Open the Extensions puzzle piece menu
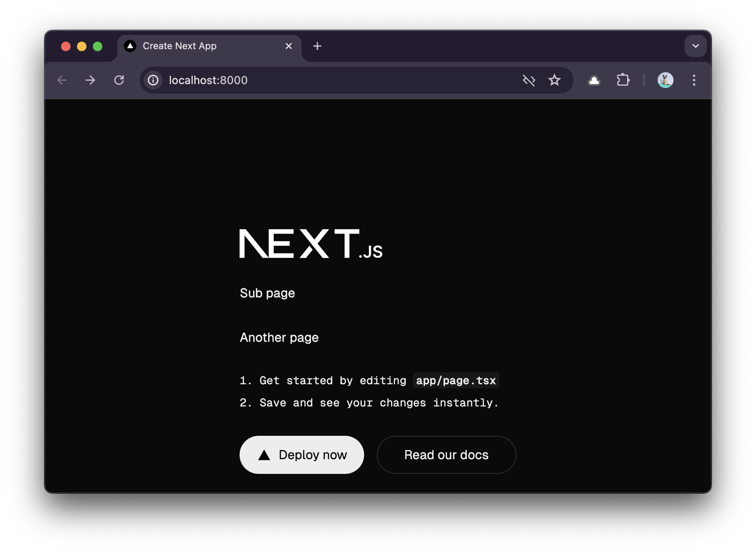The width and height of the screenshot is (756, 552). point(623,80)
